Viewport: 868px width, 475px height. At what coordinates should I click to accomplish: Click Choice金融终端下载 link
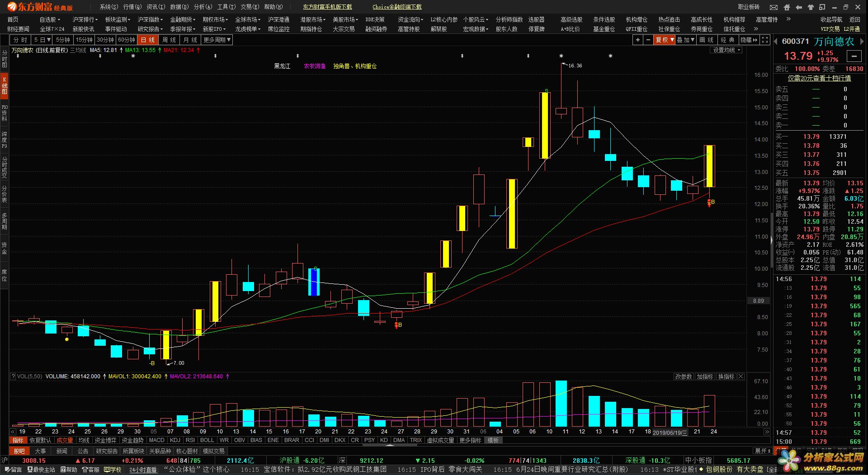pyautogui.click(x=397, y=7)
